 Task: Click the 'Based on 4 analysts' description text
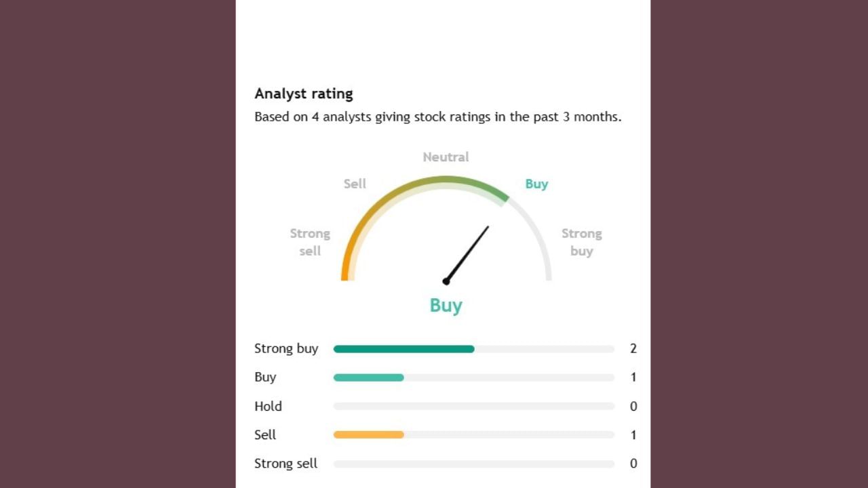point(437,117)
